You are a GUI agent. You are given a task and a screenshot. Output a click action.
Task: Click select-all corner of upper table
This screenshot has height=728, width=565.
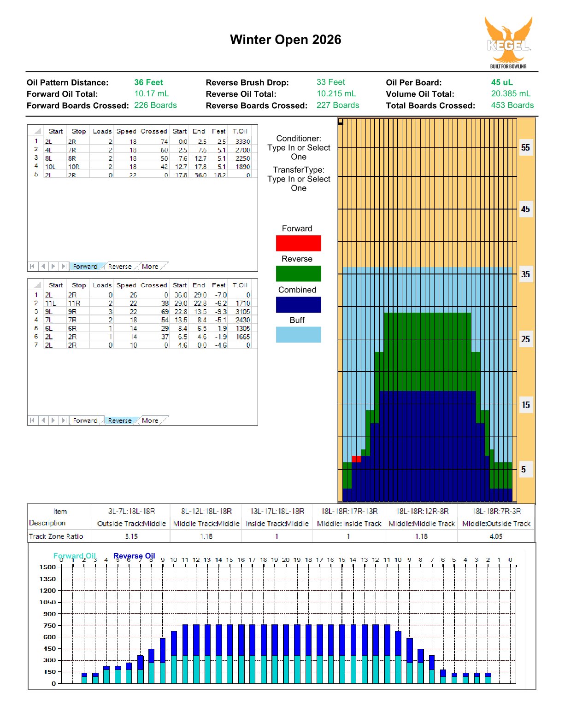[x=37, y=131]
